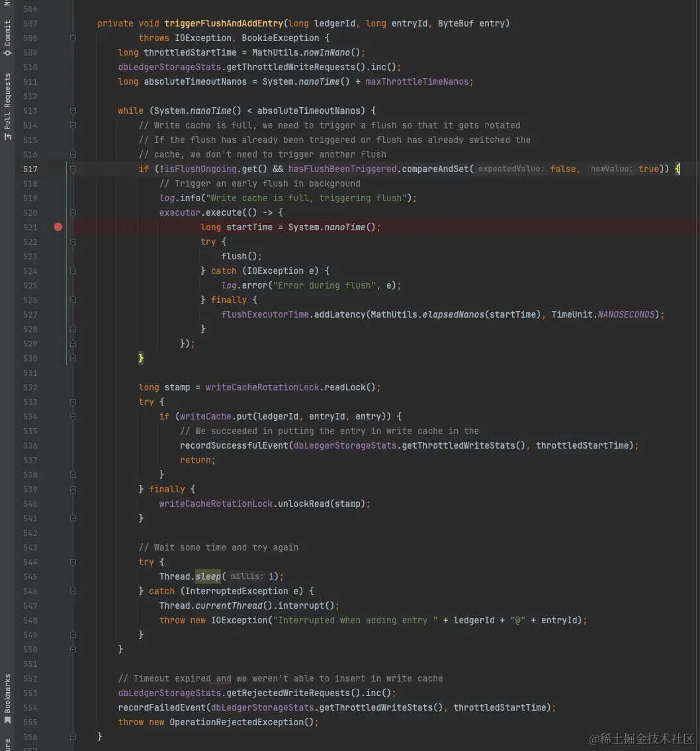Click the absoluteTimeoutNanos variable declaration on line 511

coord(195,82)
